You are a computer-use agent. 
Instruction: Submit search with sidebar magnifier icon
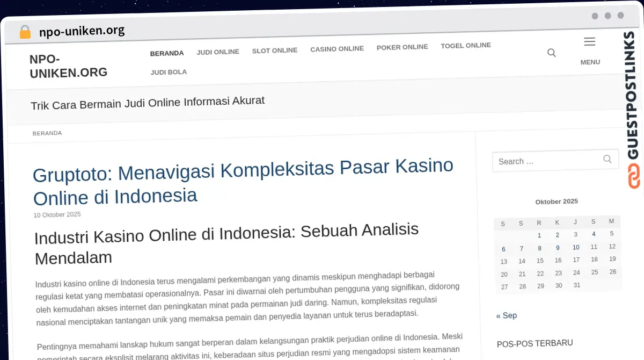click(607, 159)
